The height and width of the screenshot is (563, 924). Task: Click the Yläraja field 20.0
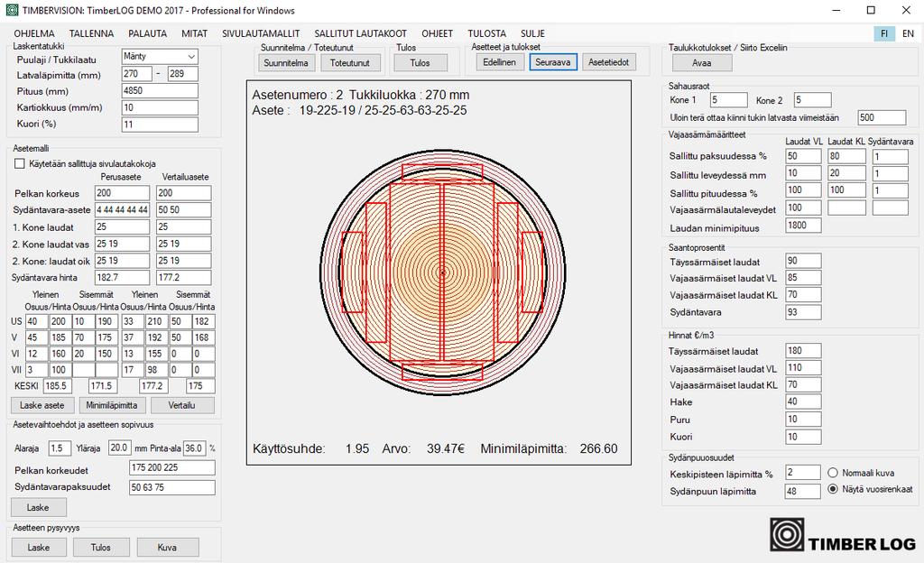click(120, 448)
